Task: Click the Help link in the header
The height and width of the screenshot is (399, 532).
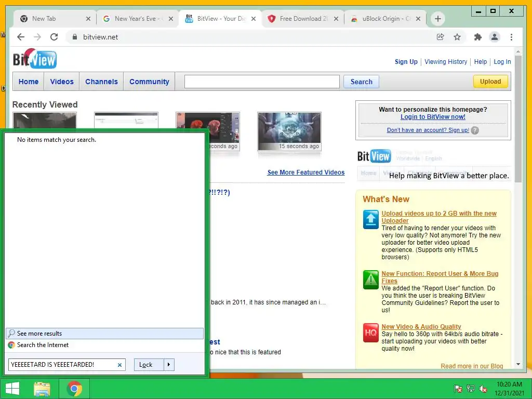Action: (x=481, y=62)
